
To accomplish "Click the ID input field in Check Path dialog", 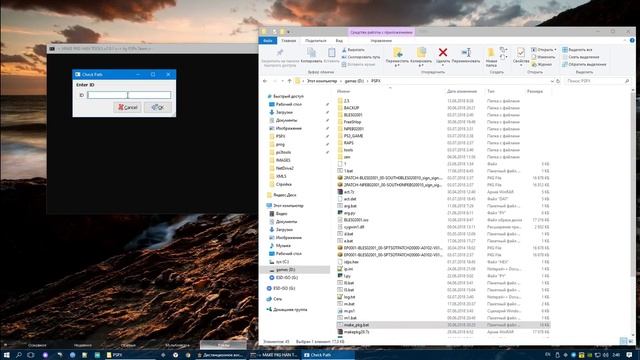I will tap(129, 95).
